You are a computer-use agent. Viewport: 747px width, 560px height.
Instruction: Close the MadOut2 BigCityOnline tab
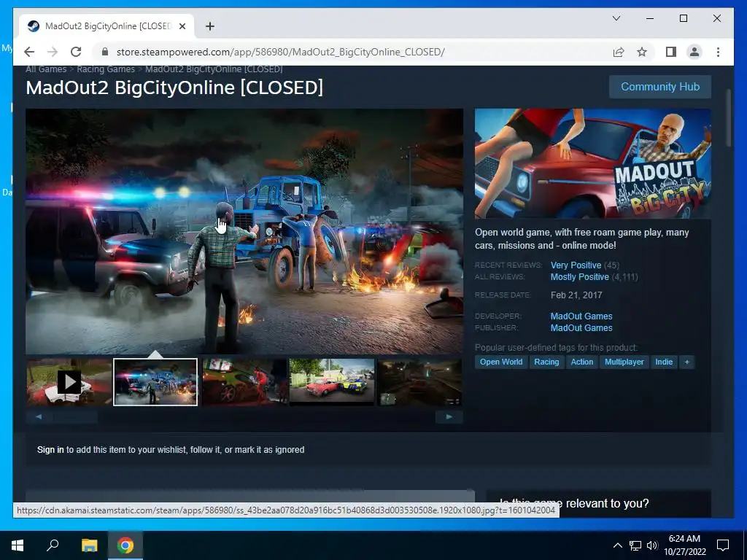pos(182,26)
